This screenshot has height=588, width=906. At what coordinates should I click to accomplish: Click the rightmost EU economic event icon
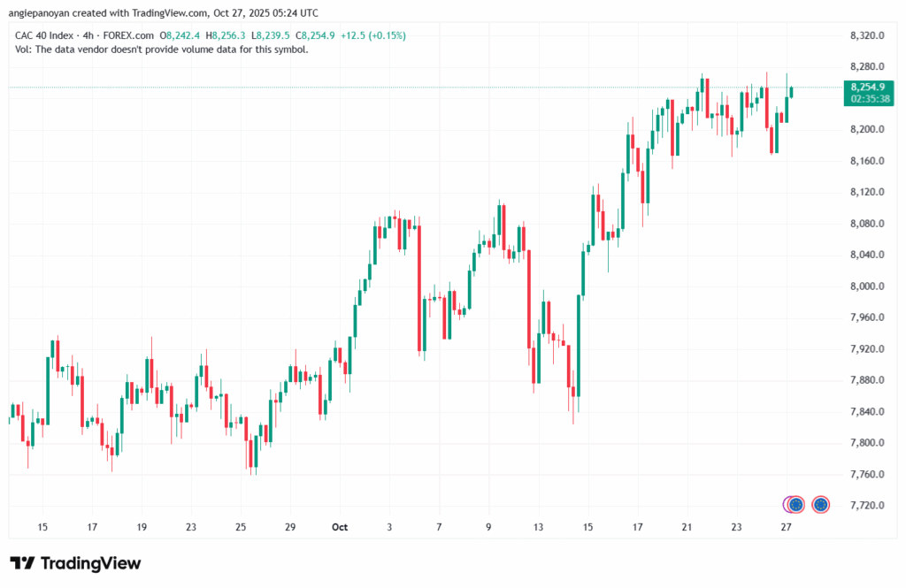(821, 505)
